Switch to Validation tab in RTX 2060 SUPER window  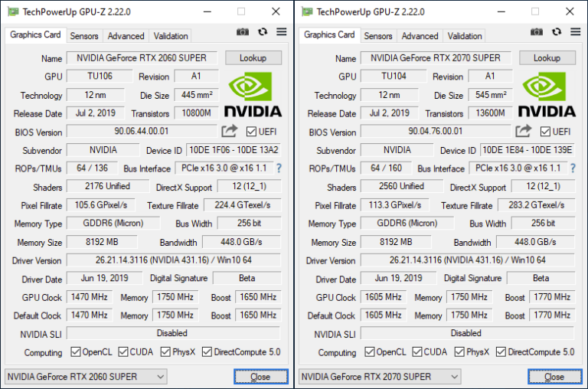tap(171, 36)
